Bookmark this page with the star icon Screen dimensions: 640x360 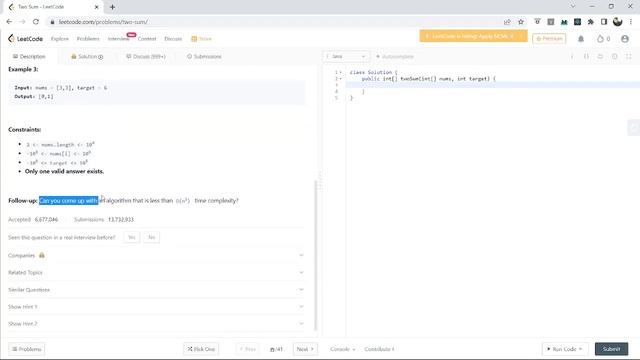point(521,22)
